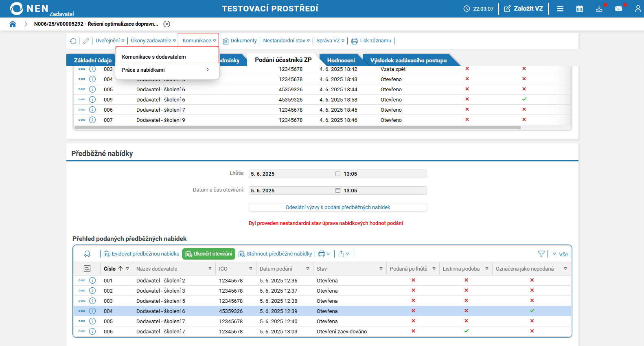Click the horizontal scrollbar of upper table
The width and height of the screenshot is (644, 346).
coord(297,128)
